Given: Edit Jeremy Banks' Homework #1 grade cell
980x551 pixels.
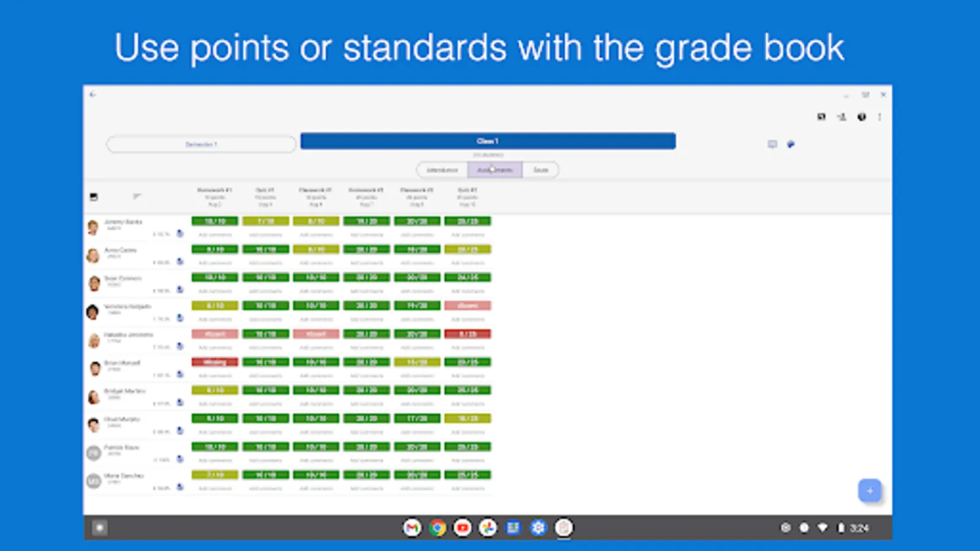Looking at the screenshot, I should pyautogui.click(x=215, y=221).
